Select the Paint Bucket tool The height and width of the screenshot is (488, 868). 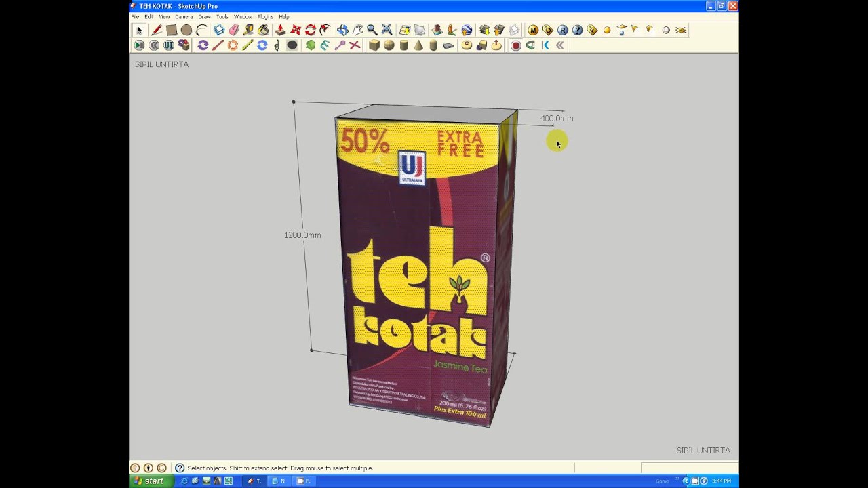[263, 30]
